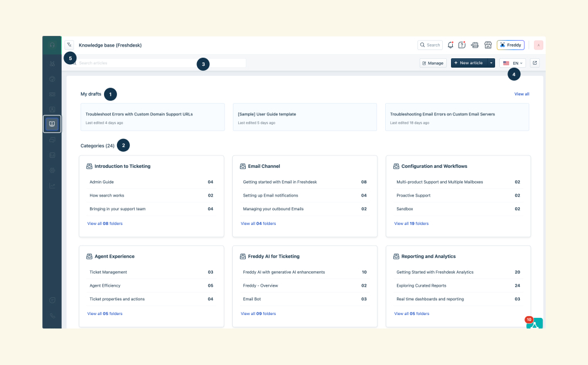Open the Dashboard gauge icon in sidebar
Image resolution: width=588 pixels, height=365 pixels.
coord(52,79)
